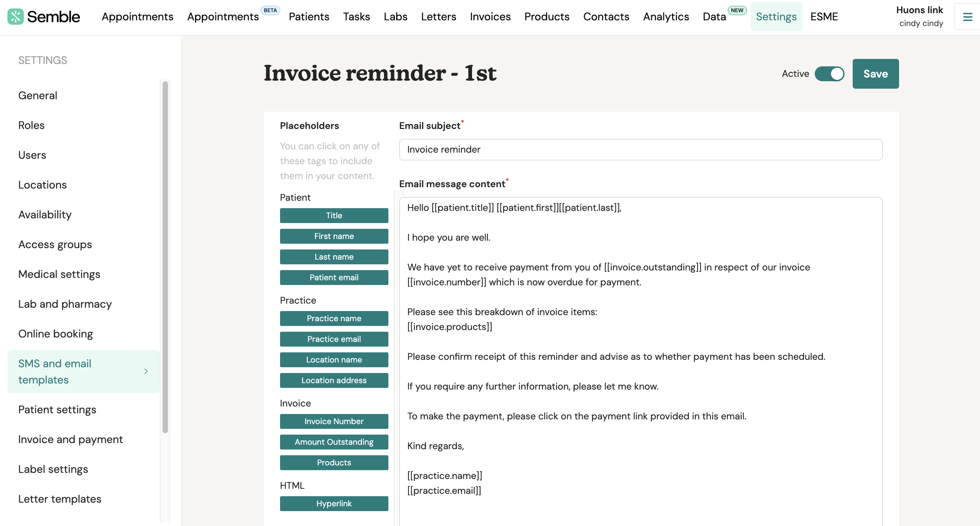This screenshot has width=980, height=526.
Task: Open Invoice and payment settings
Action: pyautogui.click(x=70, y=439)
